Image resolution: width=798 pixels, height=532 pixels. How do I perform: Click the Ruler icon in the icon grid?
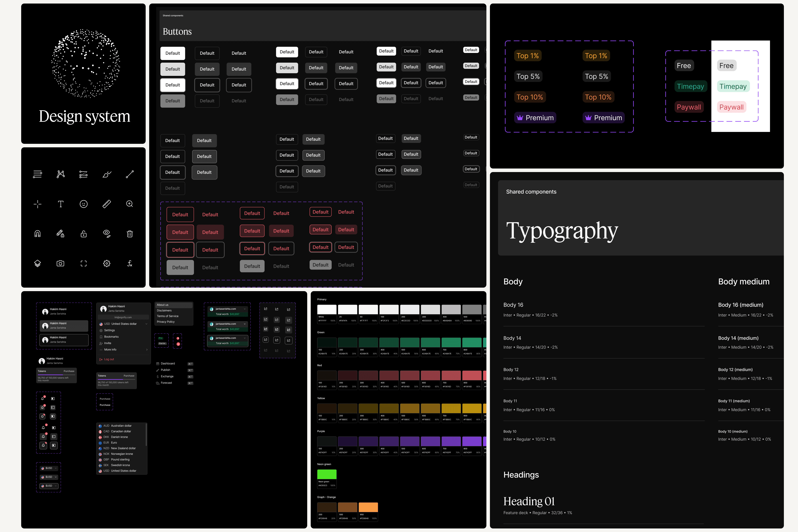coord(107,204)
